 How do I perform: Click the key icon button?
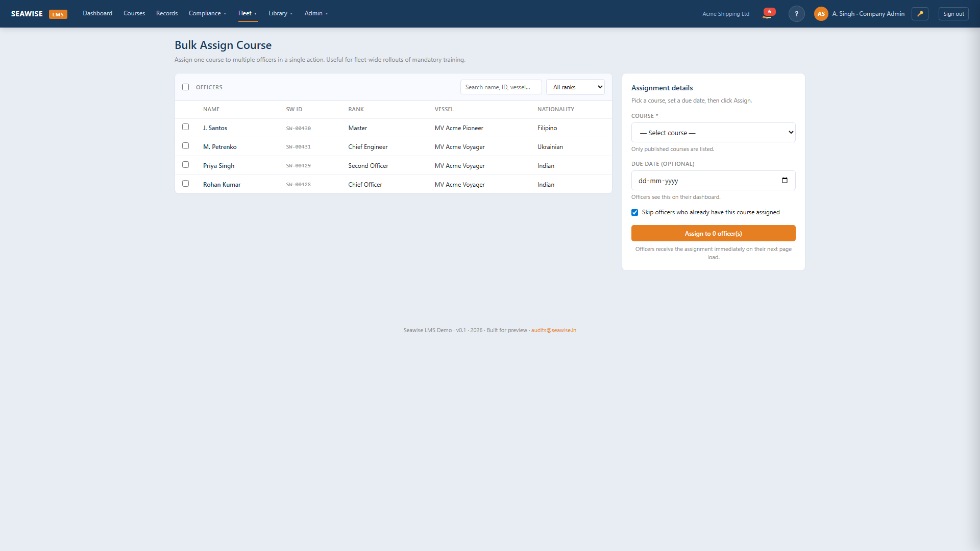click(x=920, y=14)
